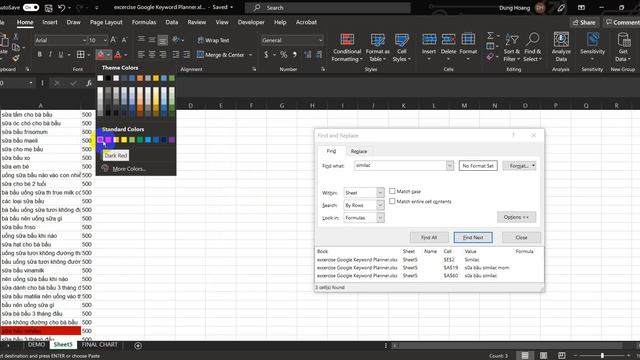This screenshot has height=360, width=640.
Task: Click the Borders icon in the Font group
Action: tap(80, 54)
